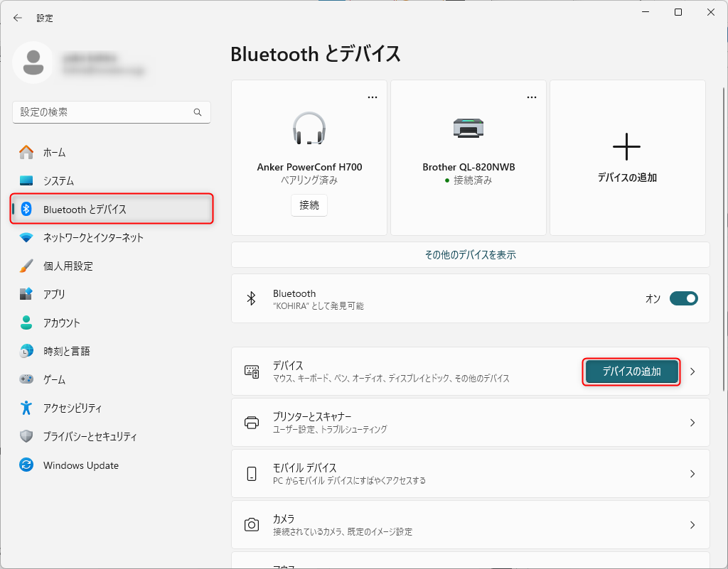This screenshot has width=728, height=569.
Task: Click the magnifier icon in the search box
Action: (x=198, y=112)
